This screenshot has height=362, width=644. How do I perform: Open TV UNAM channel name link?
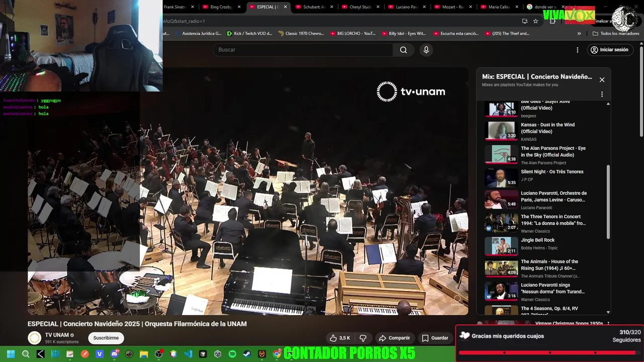pos(57,335)
